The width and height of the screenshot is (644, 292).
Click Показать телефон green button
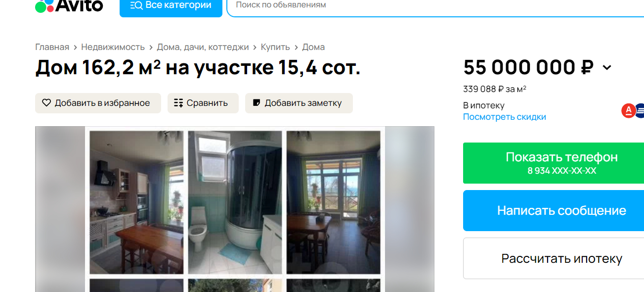pos(554,163)
